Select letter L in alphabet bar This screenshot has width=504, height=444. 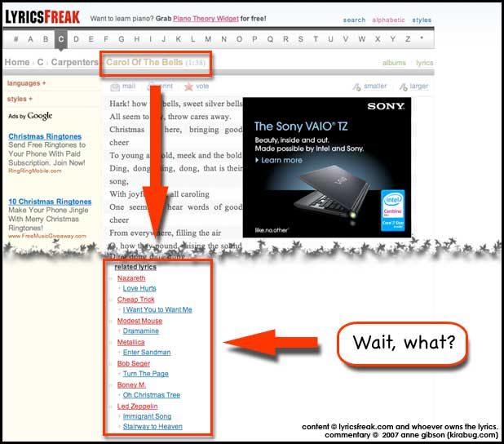point(192,39)
